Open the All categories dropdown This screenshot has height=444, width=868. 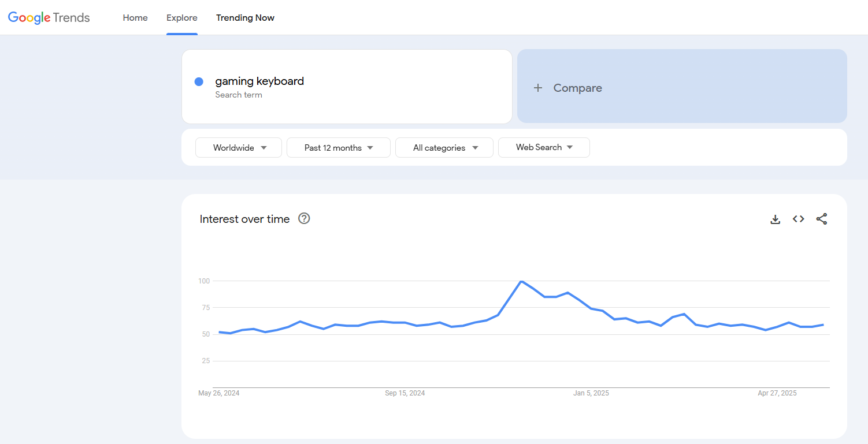coord(444,147)
